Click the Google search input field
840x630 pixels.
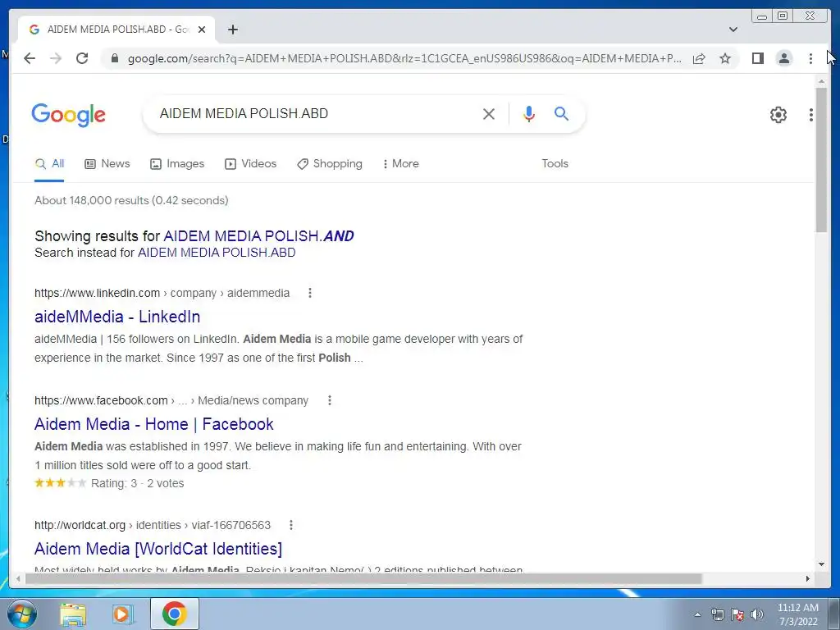point(316,113)
